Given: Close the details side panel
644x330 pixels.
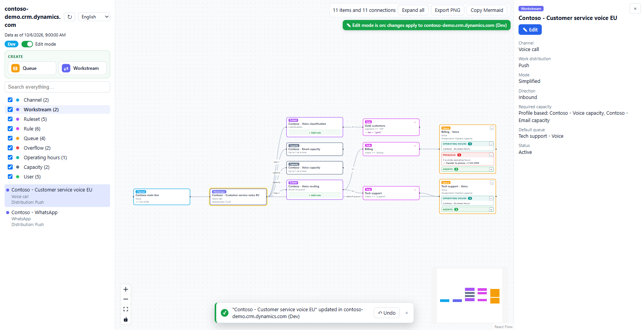Looking at the screenshot, I should tap(635, 8).
